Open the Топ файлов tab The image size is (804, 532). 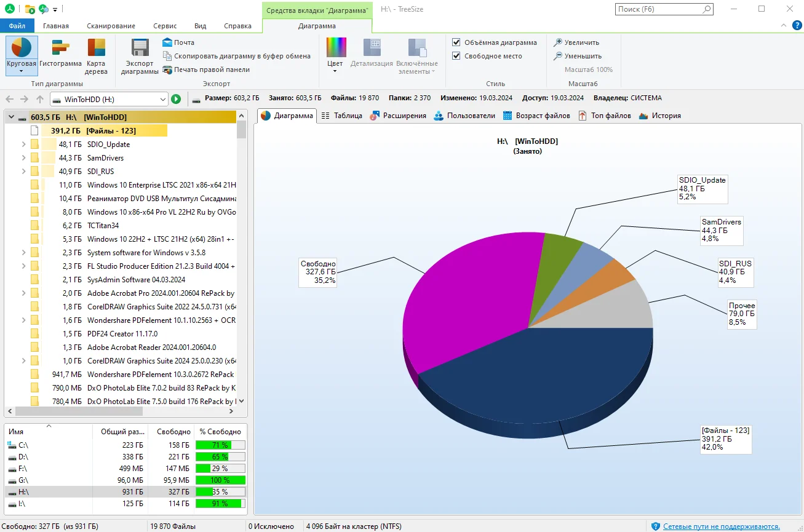pyautogui.click(x=604, y=116)
